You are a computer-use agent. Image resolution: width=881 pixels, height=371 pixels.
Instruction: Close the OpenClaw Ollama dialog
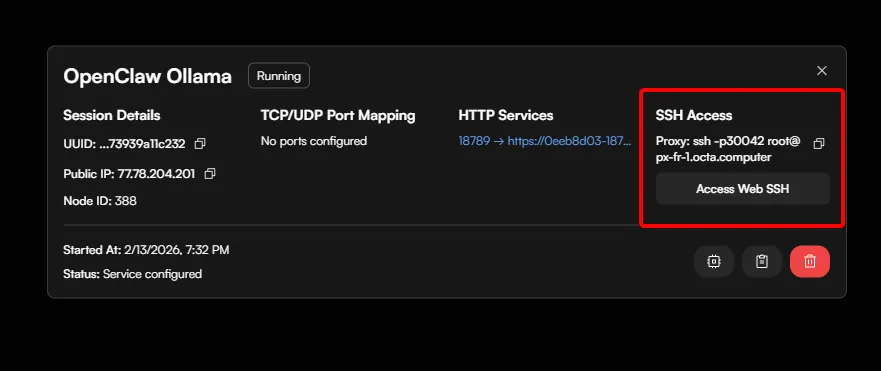(x=821, y=71)
